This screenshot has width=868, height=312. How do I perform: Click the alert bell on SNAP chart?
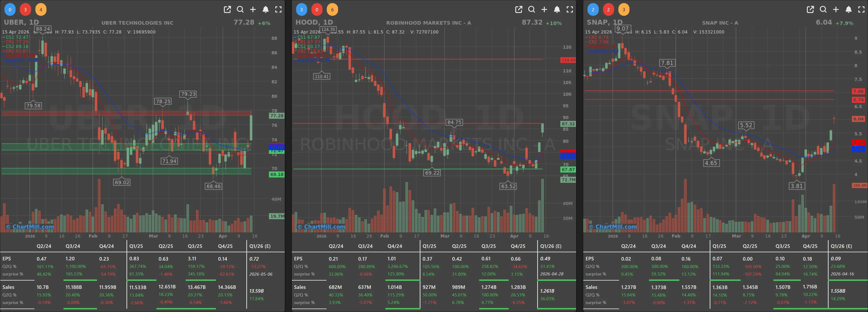[848, 9]
